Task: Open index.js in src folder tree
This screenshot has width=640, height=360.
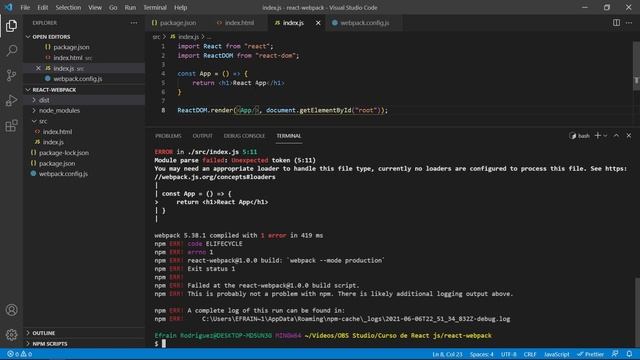Action: [x=84, y=142]
